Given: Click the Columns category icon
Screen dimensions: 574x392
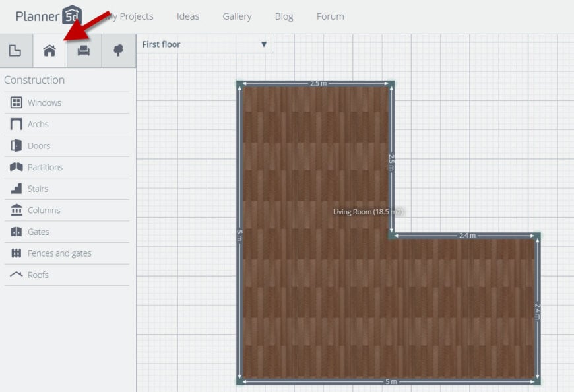Looking at the screenshot, I should click(x=16, y=210).
